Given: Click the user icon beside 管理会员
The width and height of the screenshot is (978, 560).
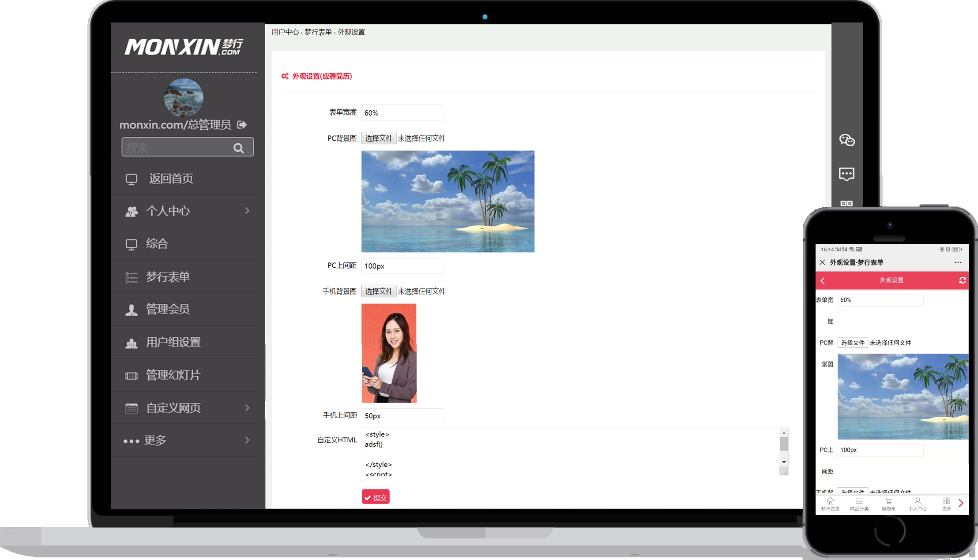Looking at the screenshot, I should pos(132,310).
